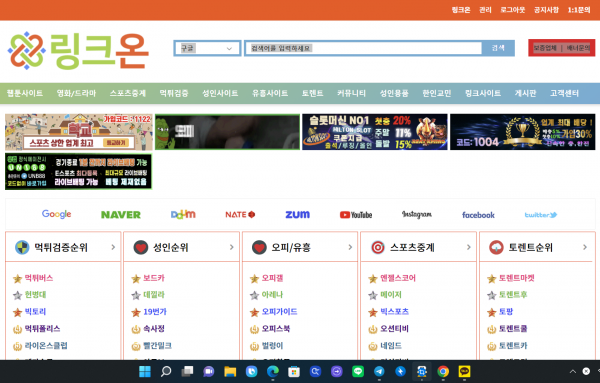The width and height of the screenshot is (600, 383).
Task: Open the twitter shortcut logo
Action: click(x=541, y=215)
